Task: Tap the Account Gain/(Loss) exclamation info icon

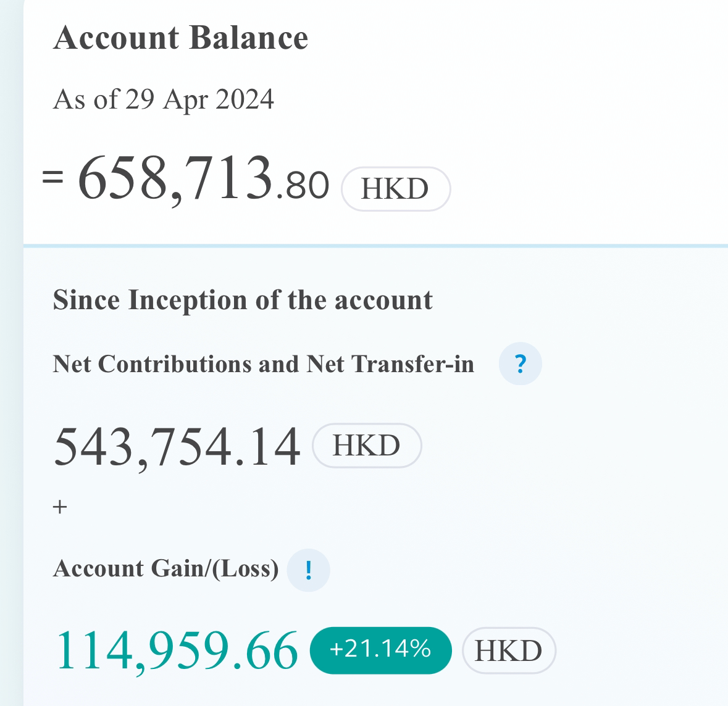Action: coord(308,570)
